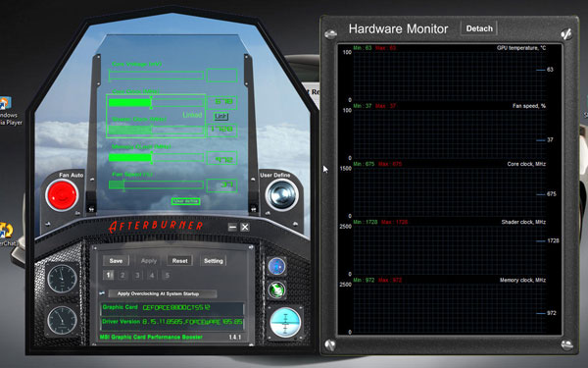
Task: Click the shader clock current value 1728
Action: pos(553,240)
